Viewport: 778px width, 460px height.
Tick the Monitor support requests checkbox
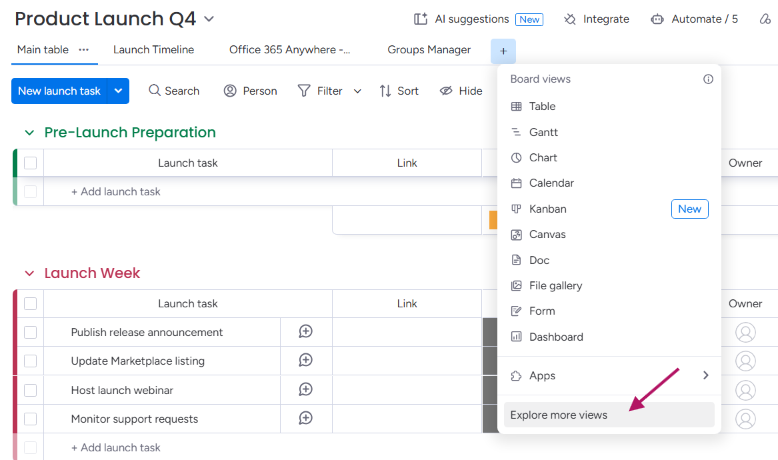click(31, 419)
